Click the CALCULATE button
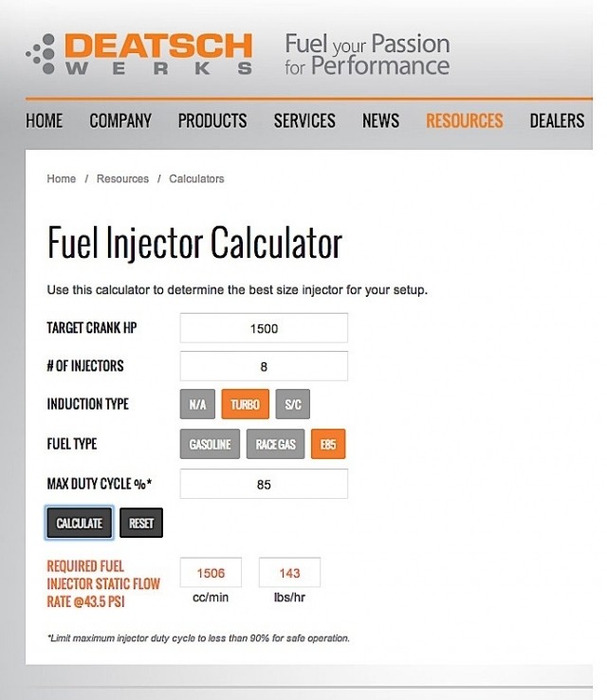Screen dimensions: 607x700 point(79,523)
